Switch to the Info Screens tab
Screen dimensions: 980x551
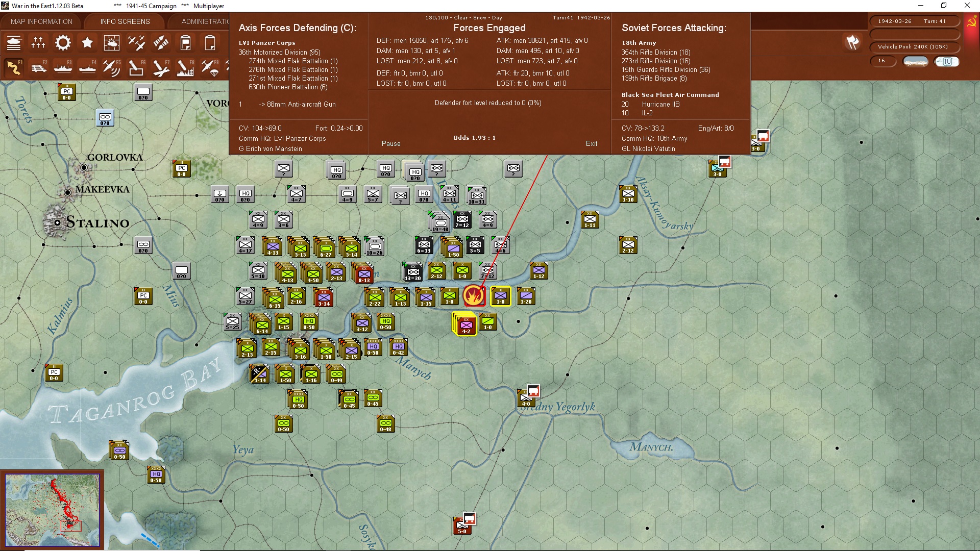click(125, 21)
